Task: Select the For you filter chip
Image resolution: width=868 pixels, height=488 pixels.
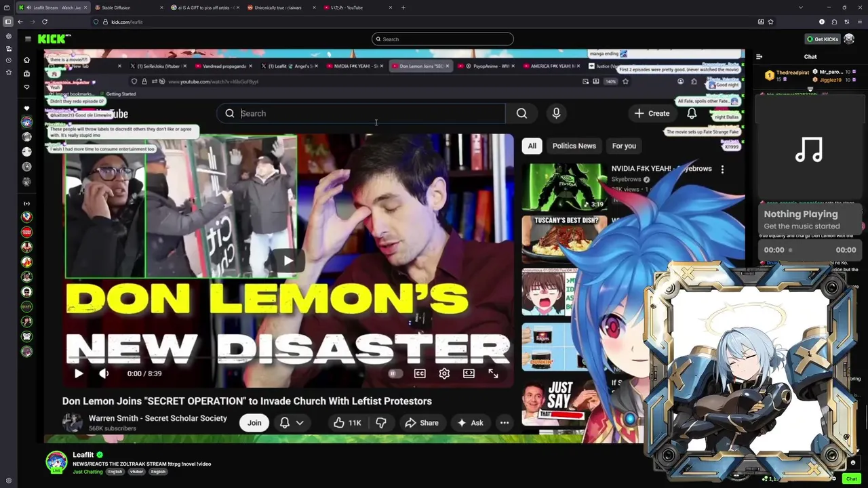Action: point(624,146)
